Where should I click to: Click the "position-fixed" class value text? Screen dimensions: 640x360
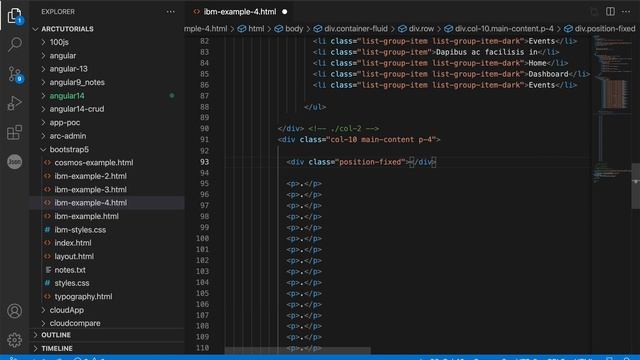pyautogui.click(x=370, y=162)
